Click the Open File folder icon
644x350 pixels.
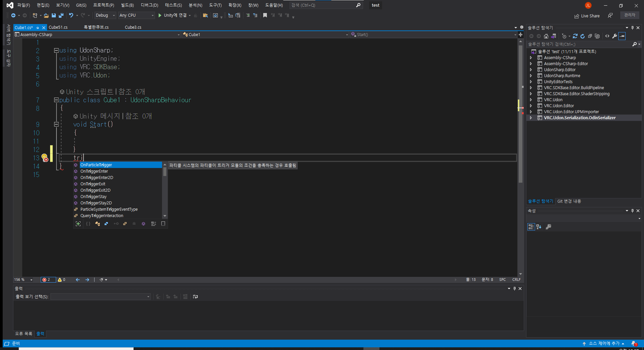(x=46, y=15)
